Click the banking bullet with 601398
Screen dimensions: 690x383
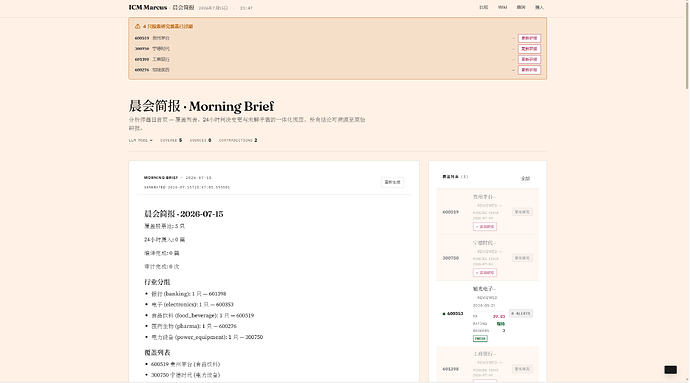tap(189, 294)
